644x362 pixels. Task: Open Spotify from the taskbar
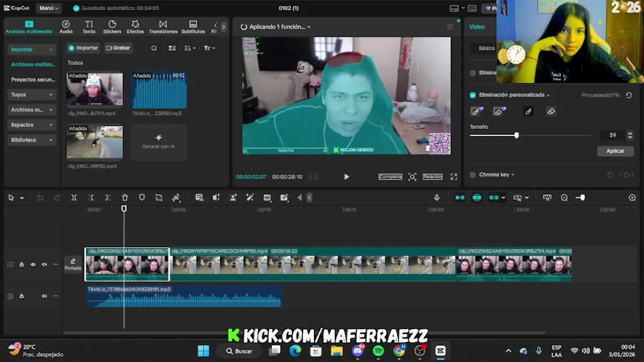click(378, 350)
